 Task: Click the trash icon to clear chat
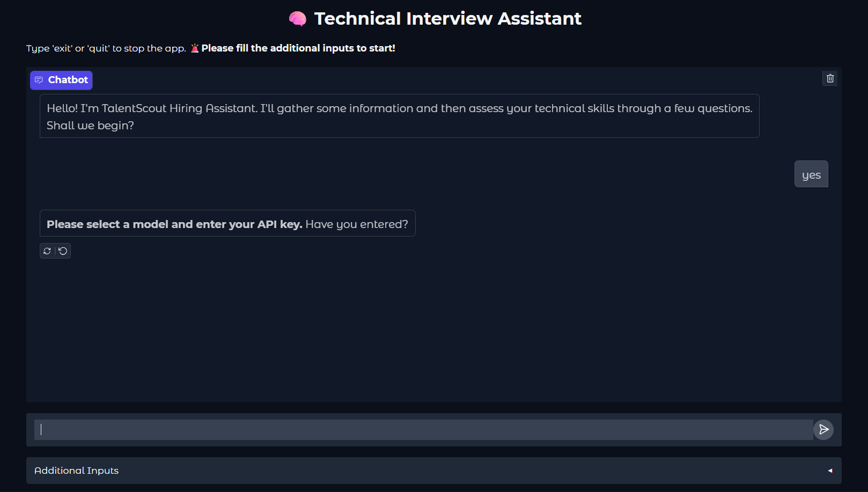pyautogui.click(x=830, y=78)
